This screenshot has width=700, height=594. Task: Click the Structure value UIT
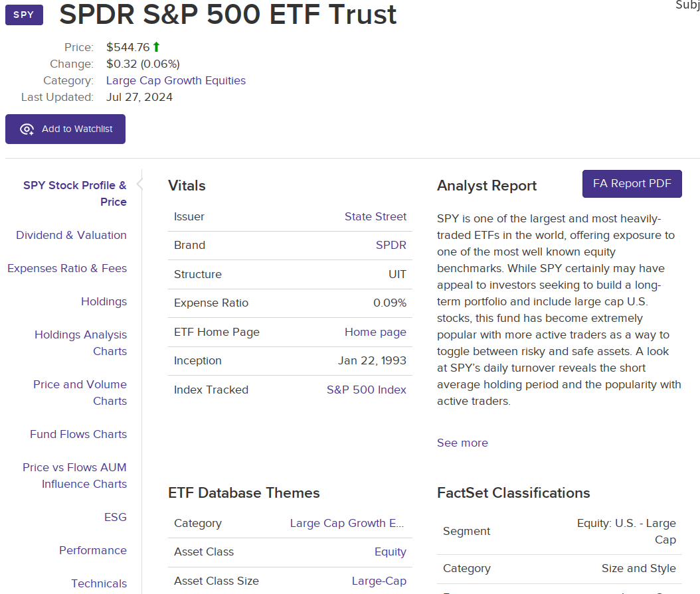click(x=397, y=274)
